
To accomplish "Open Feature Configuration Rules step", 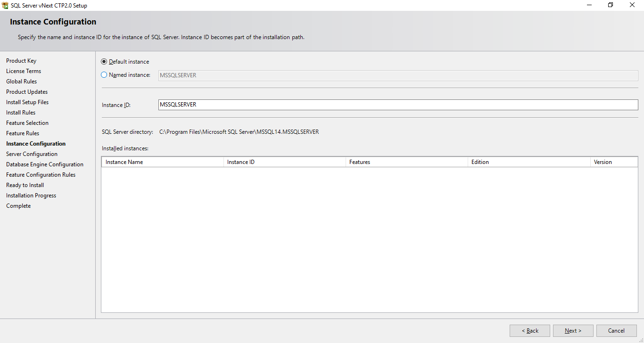I will click(41, 175).
